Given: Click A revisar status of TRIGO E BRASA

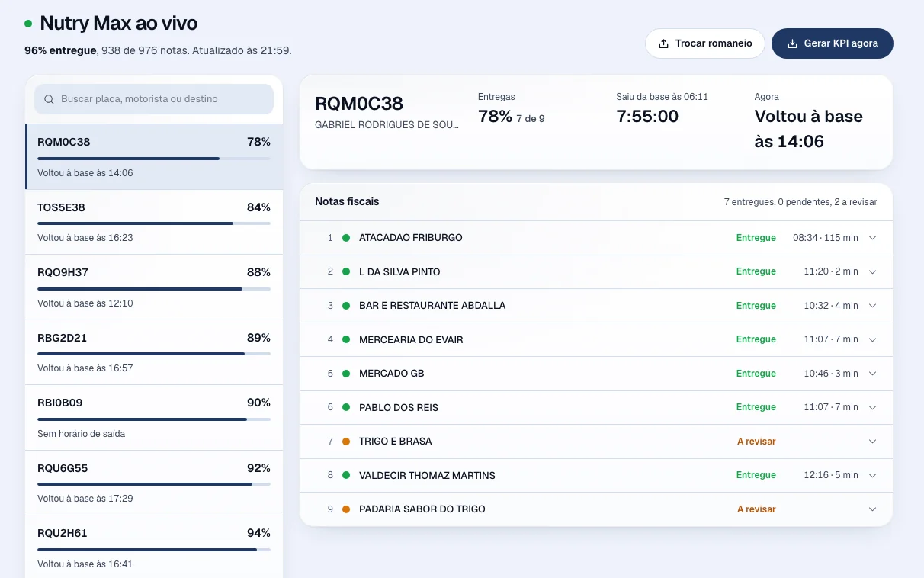Looking at the screenshot, I should 756,442.
